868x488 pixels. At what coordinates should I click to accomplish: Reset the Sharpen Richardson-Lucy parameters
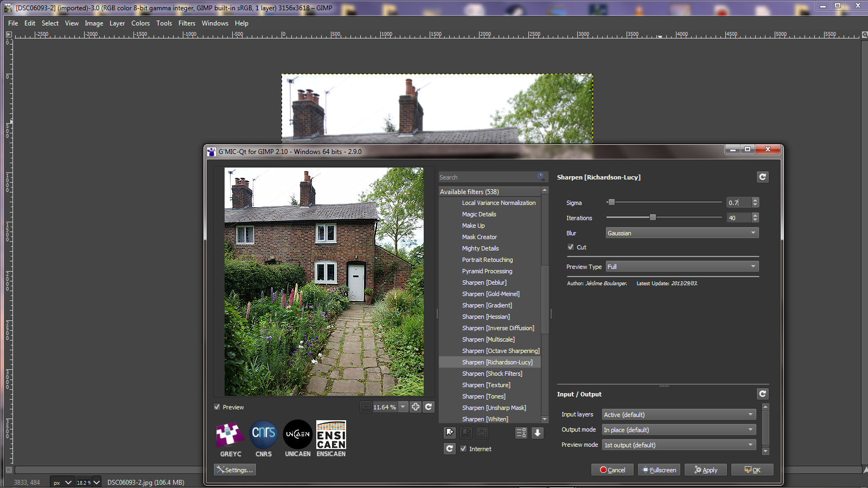(762, 177)
